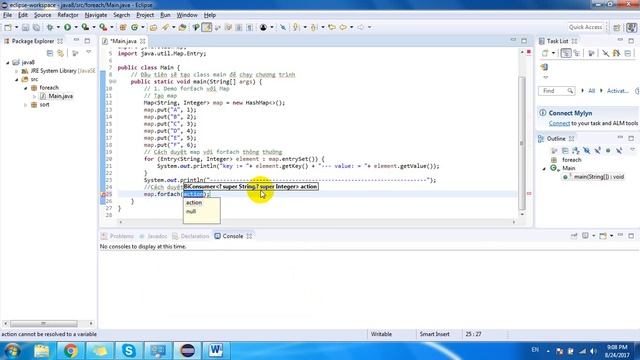This screenshot has width=640, height=360.
Task: Click the Save icon in toolbar
Action: (25, 27)
